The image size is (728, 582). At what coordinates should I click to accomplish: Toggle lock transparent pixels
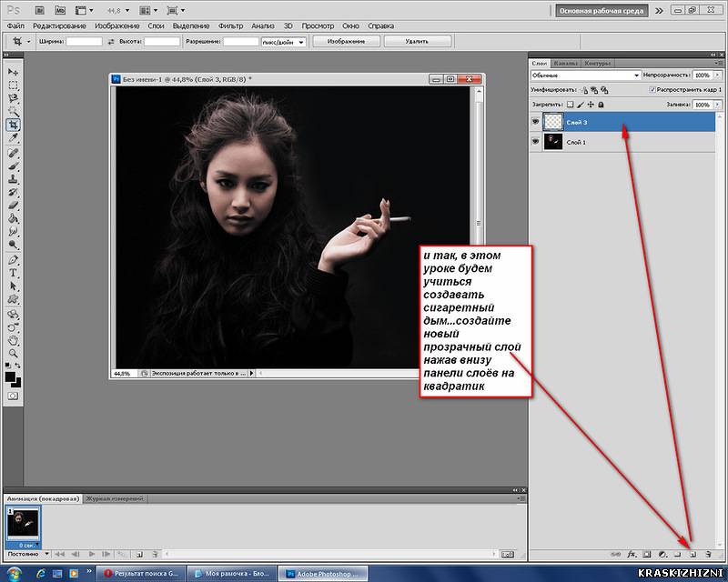click(x=571, y=105)
